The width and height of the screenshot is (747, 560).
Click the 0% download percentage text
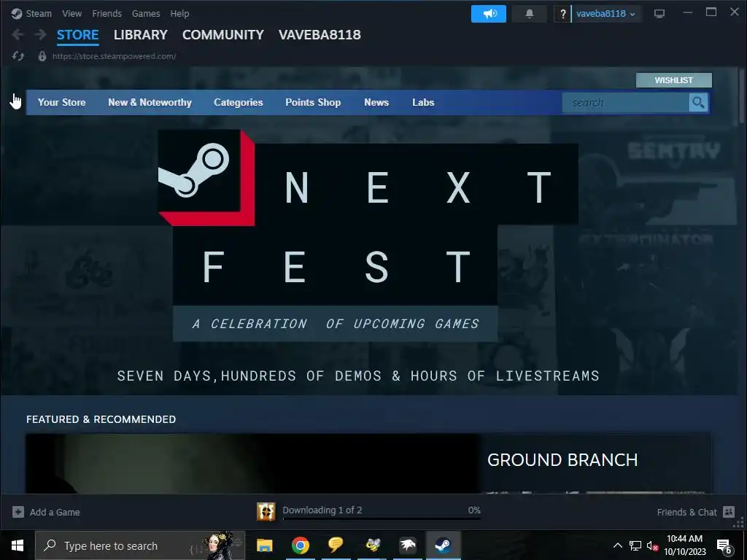click(x=474, y=510)
